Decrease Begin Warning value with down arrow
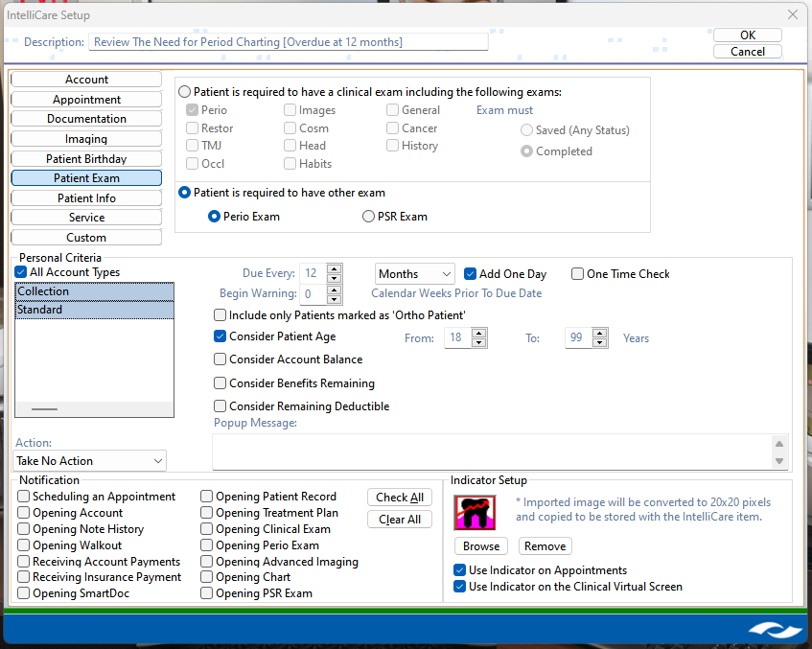 [335, 299]
